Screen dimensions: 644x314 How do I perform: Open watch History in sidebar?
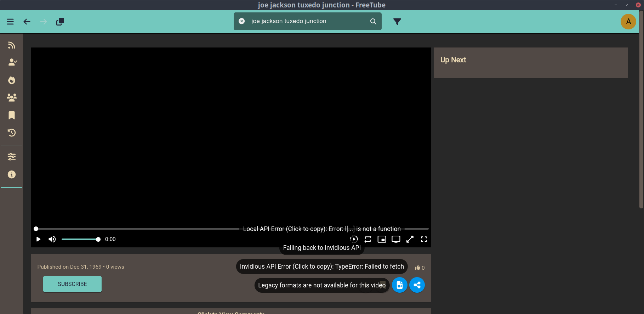point(12,133)
